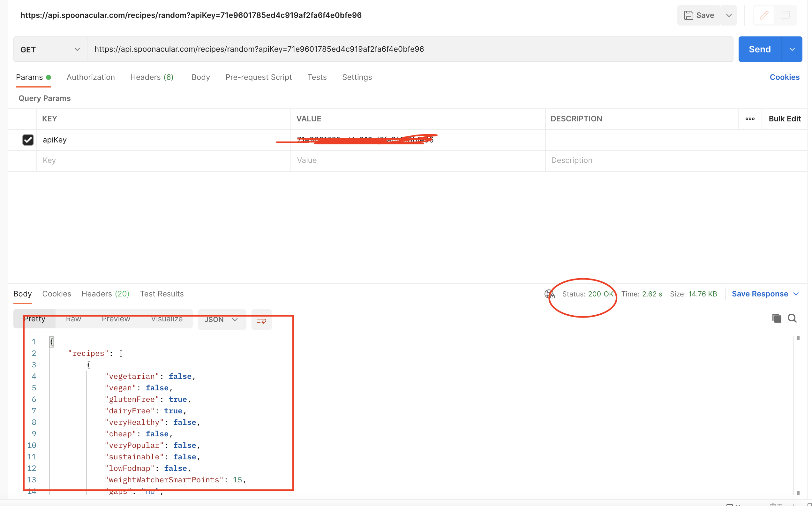Expand the Save Response chevron

(796, 294)
